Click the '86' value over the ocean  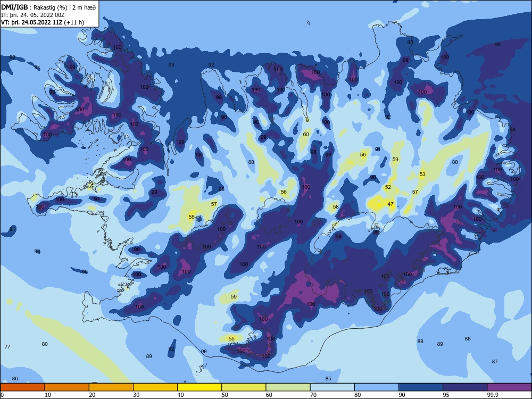point(15,378)
